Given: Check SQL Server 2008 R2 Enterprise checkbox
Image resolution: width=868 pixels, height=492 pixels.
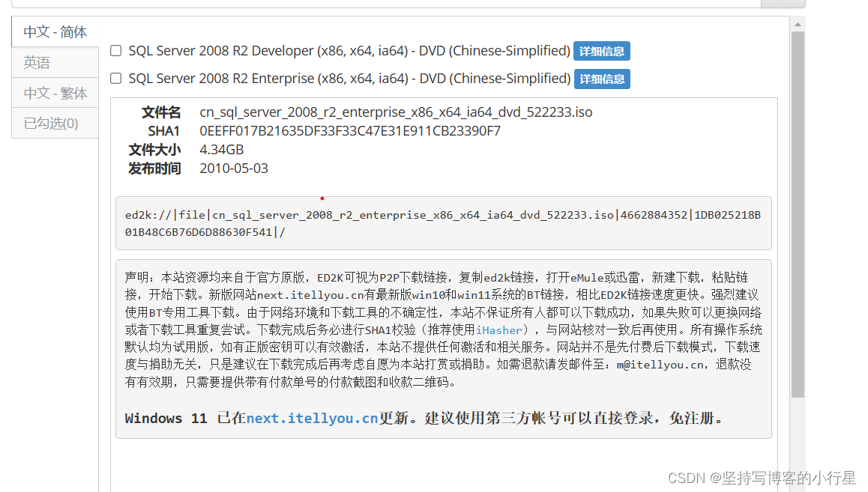Looking at the screenshot, I should (x=115, y=79).
